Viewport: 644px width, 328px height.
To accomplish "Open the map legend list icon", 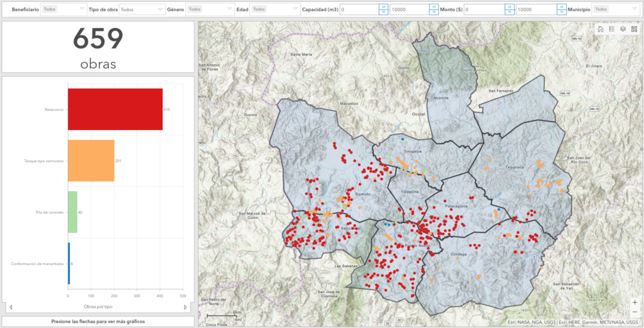I will click(612, 29).
